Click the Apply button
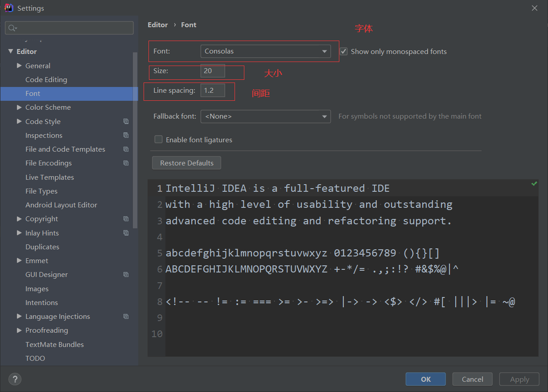Viewport: 548px width, 392px height. coord(519,379)
